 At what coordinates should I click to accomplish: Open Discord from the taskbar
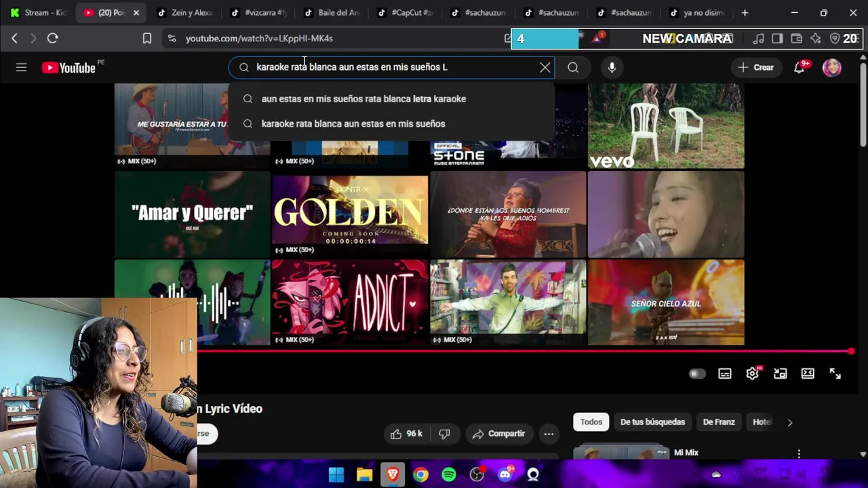coord(505,474)
